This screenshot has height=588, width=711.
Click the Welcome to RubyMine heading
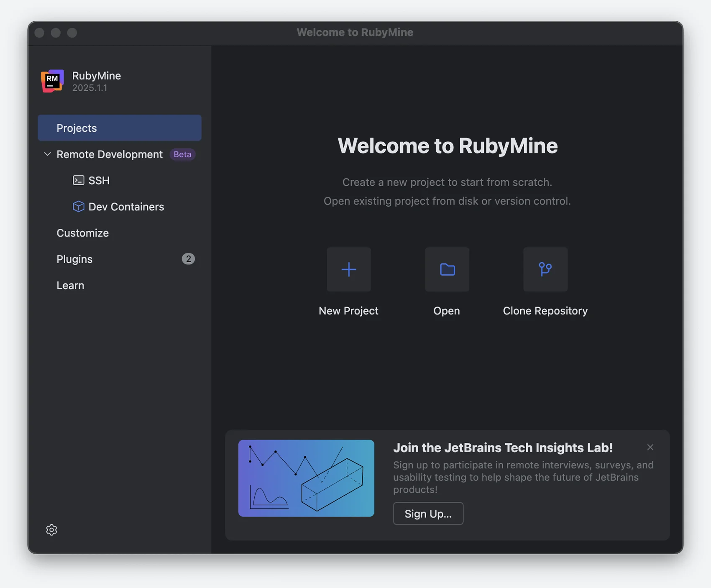tap(448, 146)
